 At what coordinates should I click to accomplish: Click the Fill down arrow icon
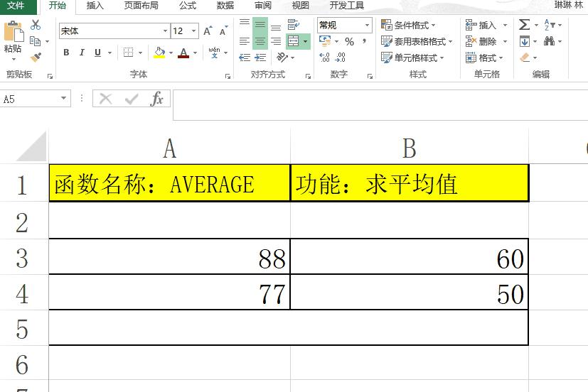click(524, 41)
